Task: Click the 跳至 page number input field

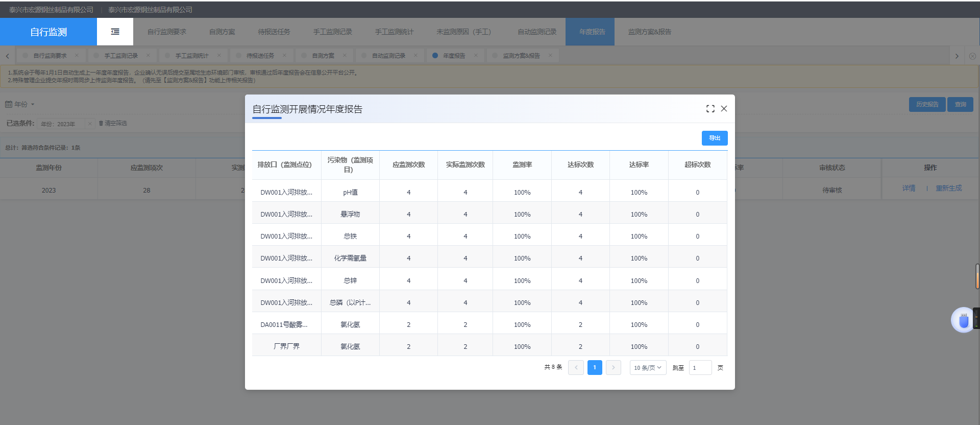Action: (700, 368)
